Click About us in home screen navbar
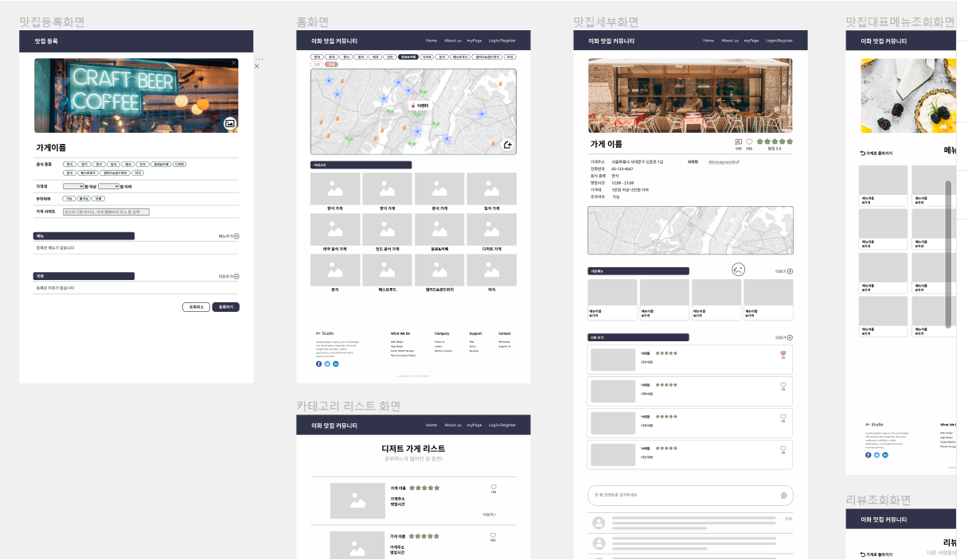The height and width of the screenshot is (560, 968). pyautogui.click(x=453, y=41)
